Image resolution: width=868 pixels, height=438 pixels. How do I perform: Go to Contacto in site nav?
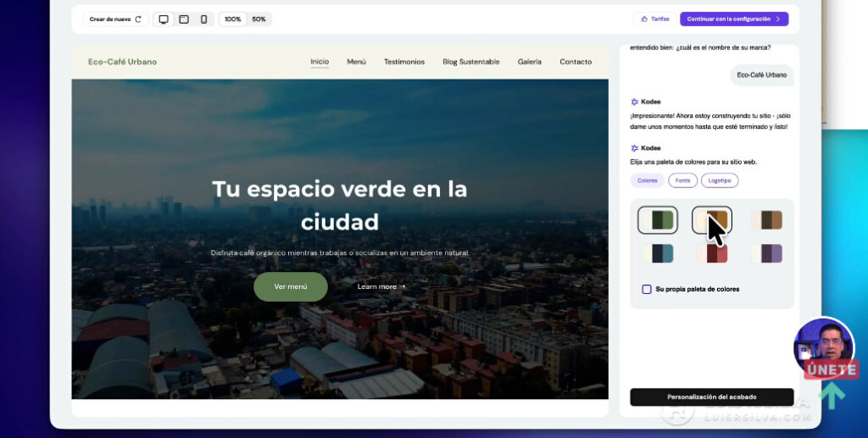[576, 62]
